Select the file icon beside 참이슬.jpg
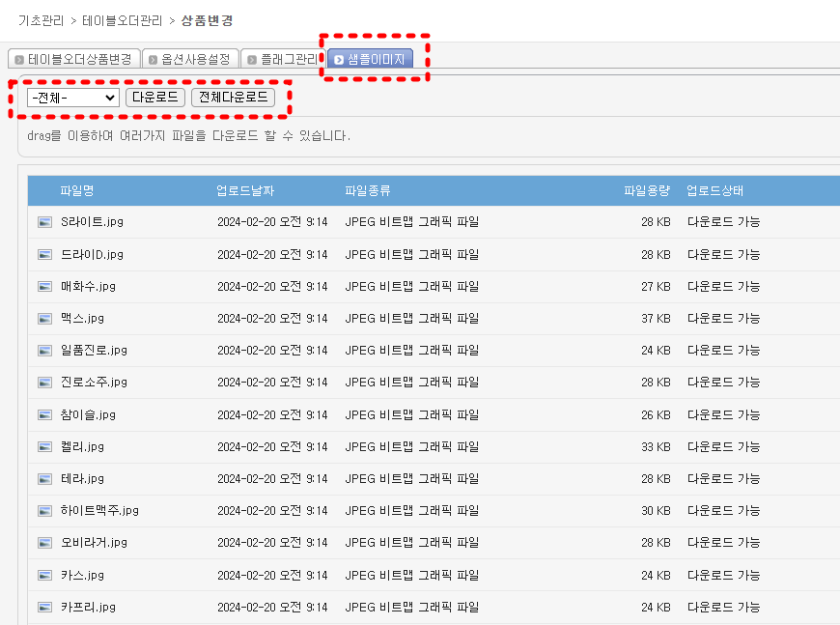Viewport: 840px width, 625px height. click(x=44, y=415)
